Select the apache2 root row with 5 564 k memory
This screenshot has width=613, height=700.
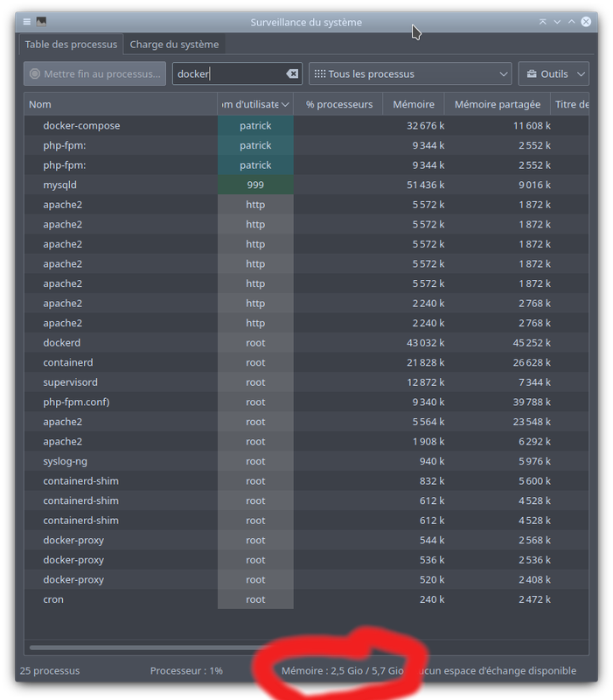(306, 422)
